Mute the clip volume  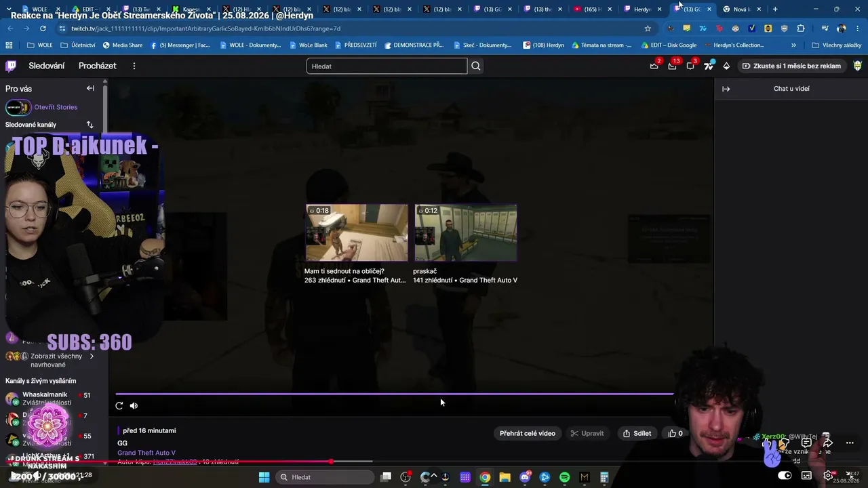pos(134,405)
